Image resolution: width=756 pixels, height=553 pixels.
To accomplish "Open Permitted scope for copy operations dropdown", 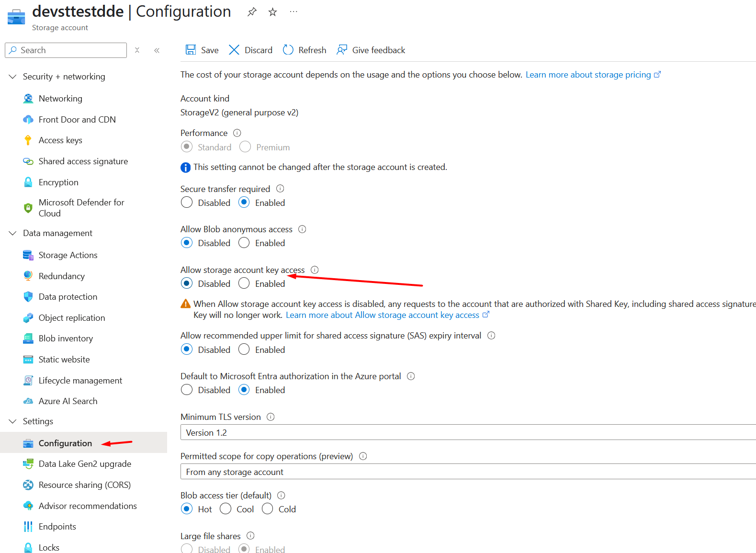I will [468, 472].
